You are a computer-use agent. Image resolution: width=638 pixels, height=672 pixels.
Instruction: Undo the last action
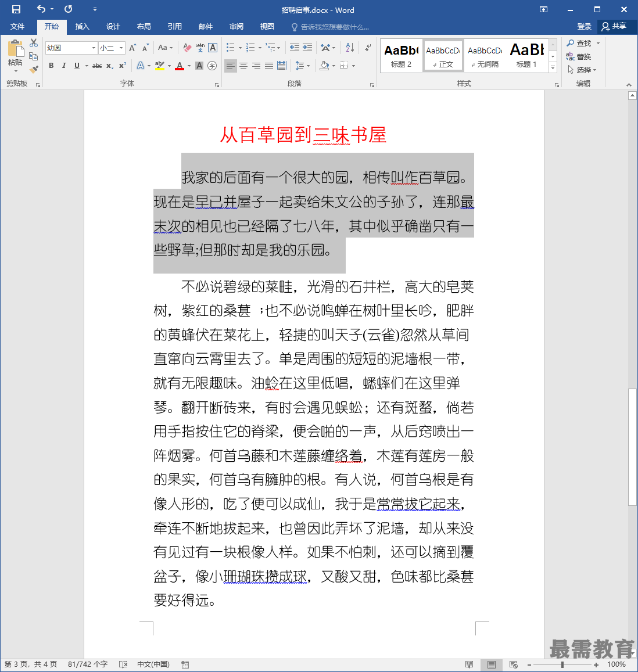click(x=41, y=9)
